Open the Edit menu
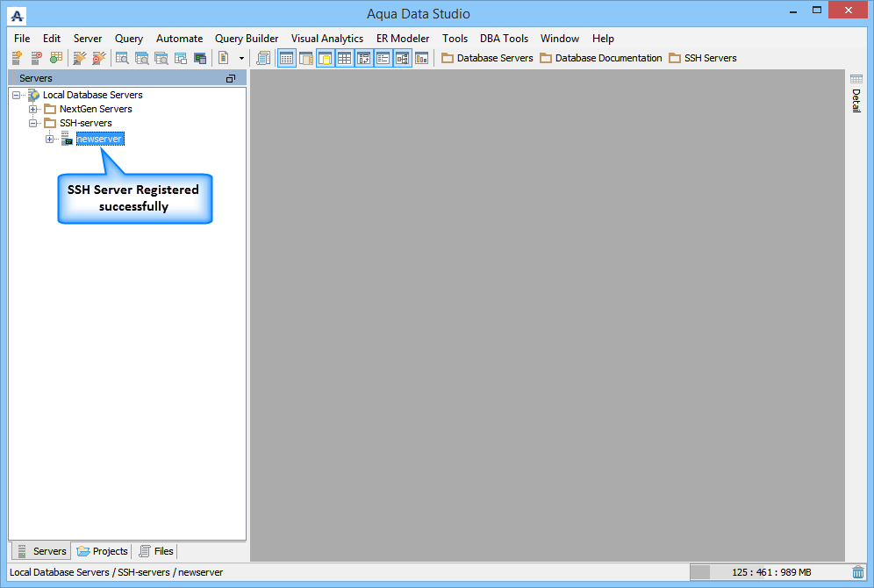This screenshot has height=588, width=874. [52, 39]
